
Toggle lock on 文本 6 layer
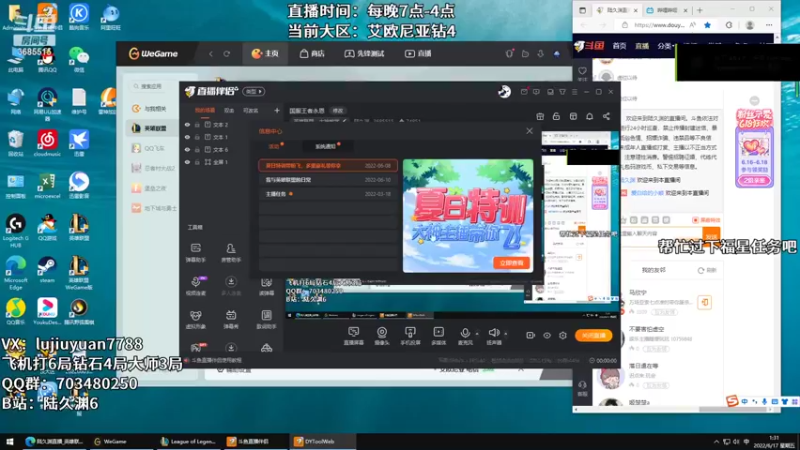pyautogui.click(x=197, y=149)
